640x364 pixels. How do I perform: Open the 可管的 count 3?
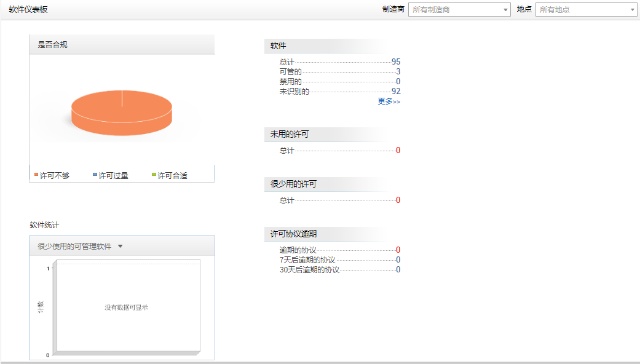[x=398, y=71]
